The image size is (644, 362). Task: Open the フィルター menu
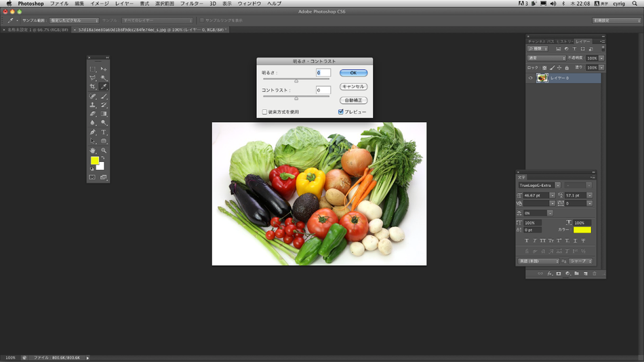[191, 3]
